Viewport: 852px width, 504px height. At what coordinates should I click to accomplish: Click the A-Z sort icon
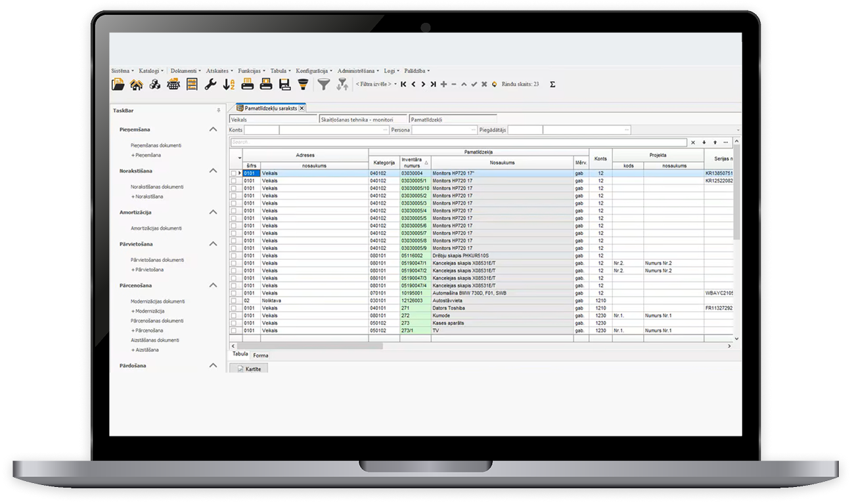tap(229, 84)
